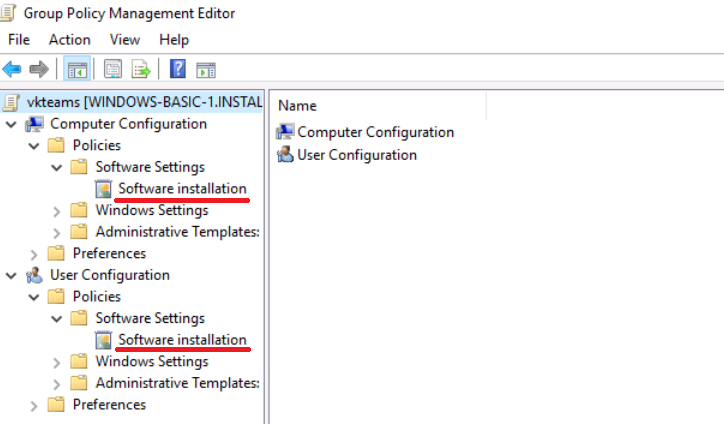Collapse the User Configuration tree node
The image size is (724, 424).
[11, 275]
